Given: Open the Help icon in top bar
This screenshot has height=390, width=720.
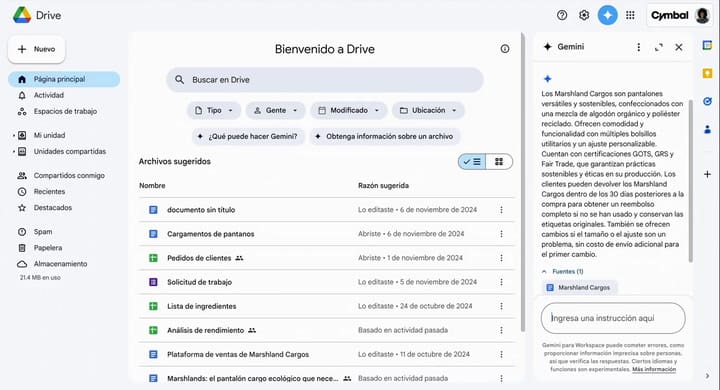Looking at the screenshot, I should (562, 15).
